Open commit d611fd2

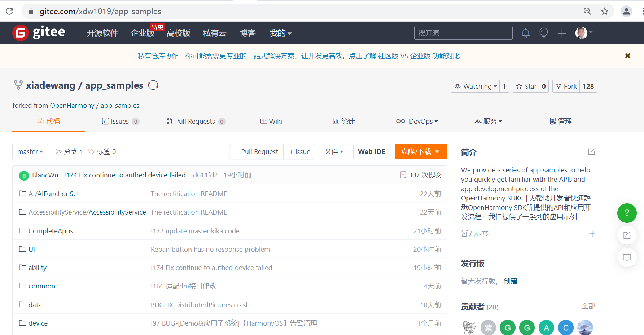click(205, 175)
